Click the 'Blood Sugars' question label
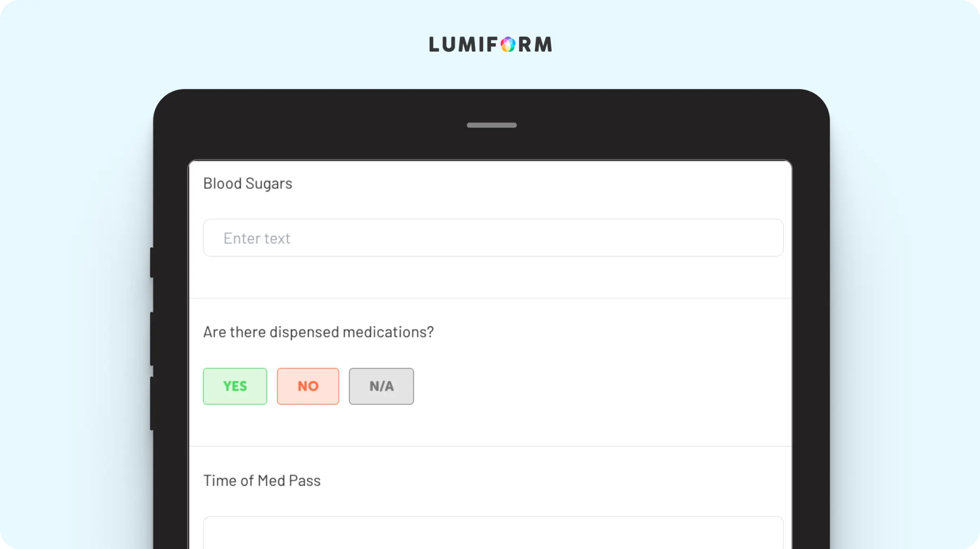This screenshot has width=980, height=549. pos(248,184)
